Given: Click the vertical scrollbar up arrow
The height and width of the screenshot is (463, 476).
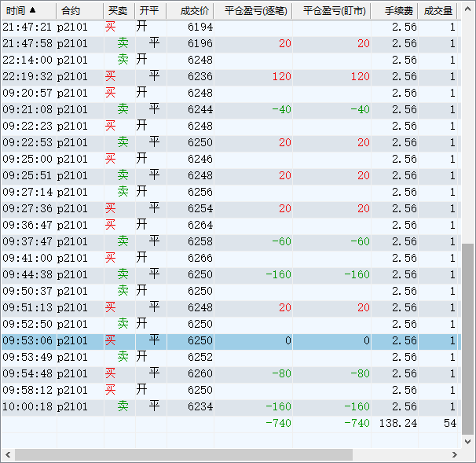Looking at the screenshot, I should coord(467,10).
